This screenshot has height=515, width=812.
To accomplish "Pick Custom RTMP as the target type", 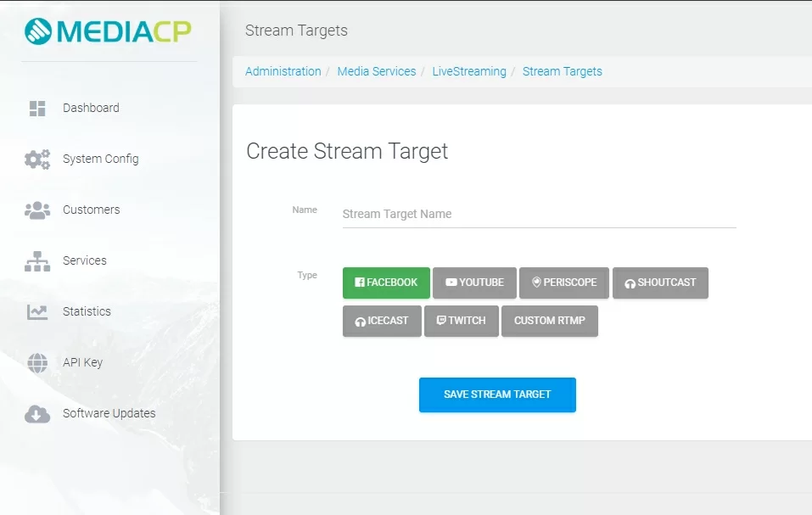I will pos(549,321).
